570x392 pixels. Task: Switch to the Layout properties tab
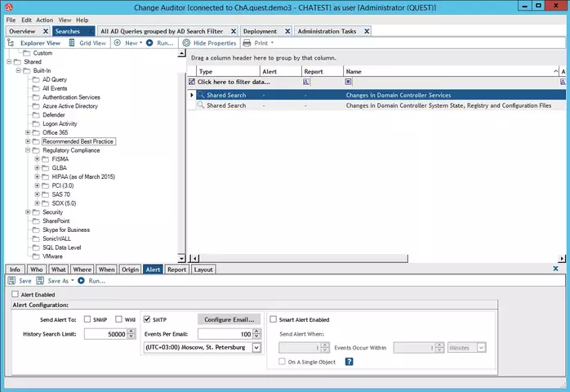point(203,269)
